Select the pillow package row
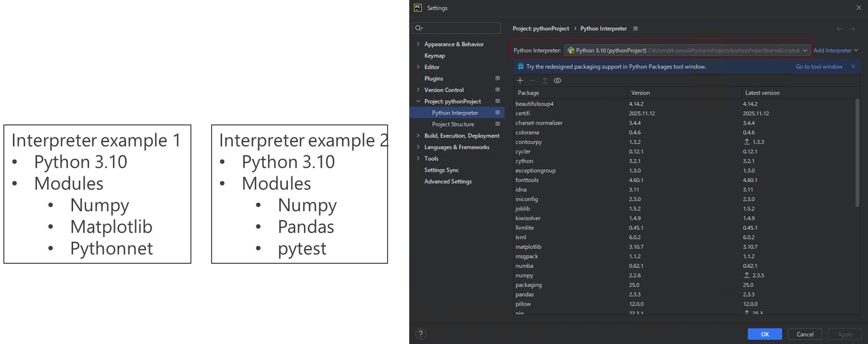This screenshot has height=344, width=868. click(685, 304)
